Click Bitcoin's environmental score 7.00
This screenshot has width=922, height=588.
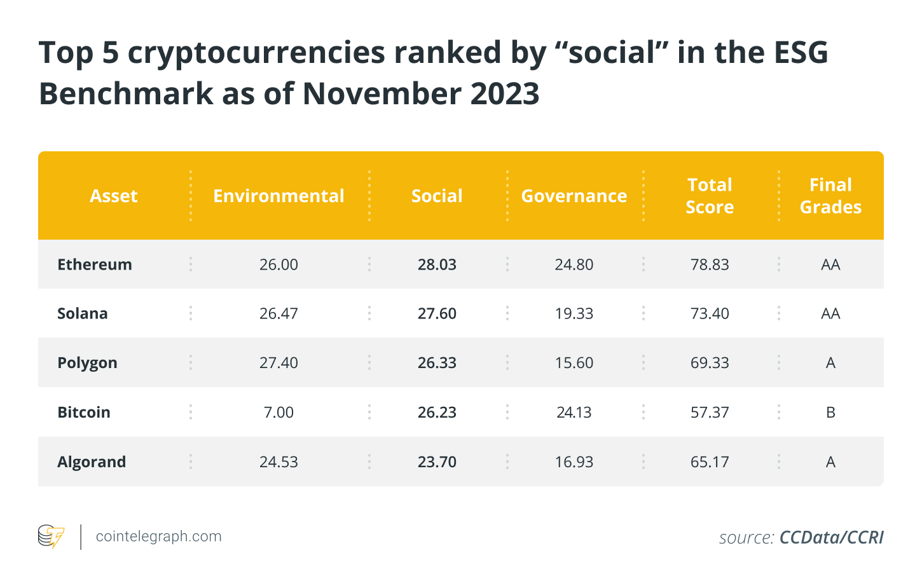[x=279, y=413]
